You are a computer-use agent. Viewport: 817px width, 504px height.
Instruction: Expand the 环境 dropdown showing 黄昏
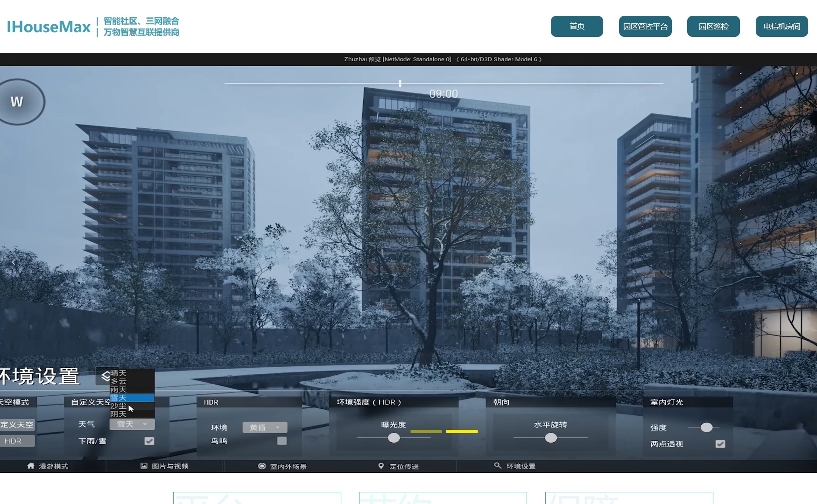pos(265,427)
